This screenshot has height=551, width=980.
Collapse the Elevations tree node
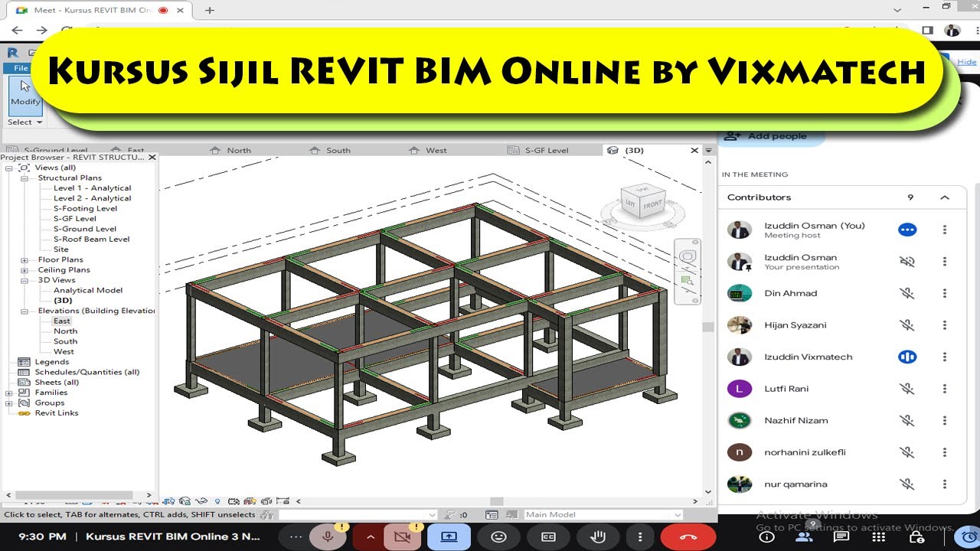(x=24, y=311)
